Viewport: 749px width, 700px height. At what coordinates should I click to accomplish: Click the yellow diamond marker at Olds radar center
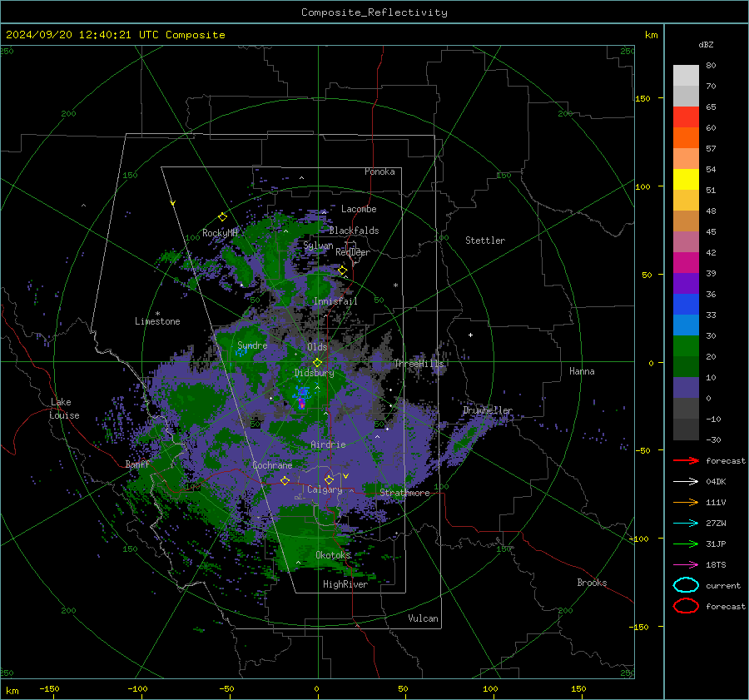pos(317,363)
